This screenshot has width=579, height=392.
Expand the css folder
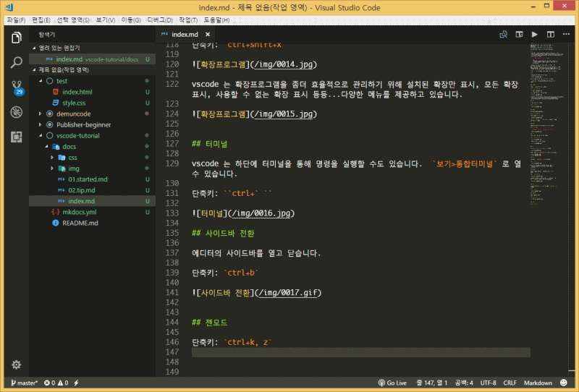click(52, 158)
